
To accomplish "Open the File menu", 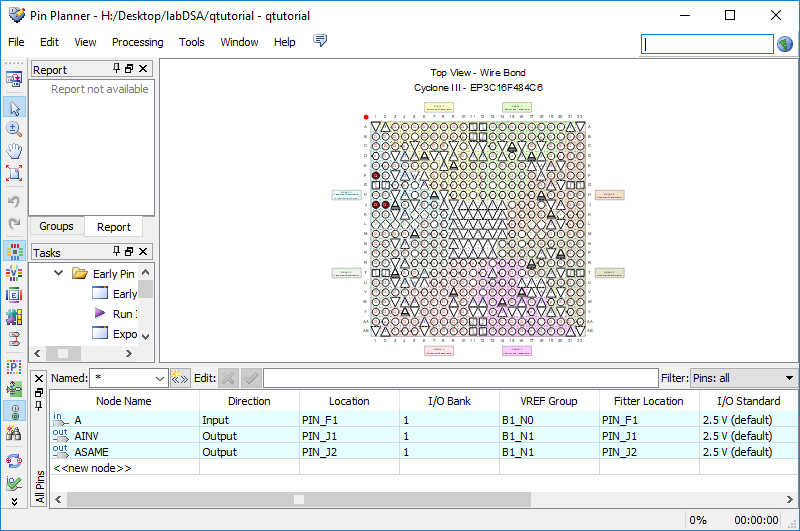I will 16,42.
